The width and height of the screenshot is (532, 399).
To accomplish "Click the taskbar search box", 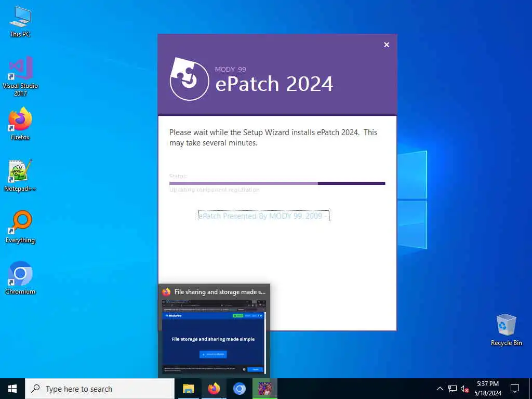I will point(100,389).
